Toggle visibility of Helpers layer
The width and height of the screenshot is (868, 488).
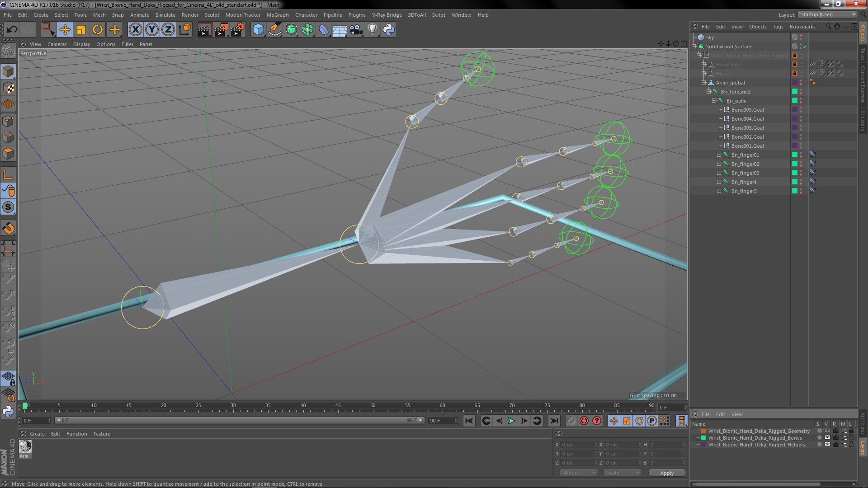(x=827, y=445)
